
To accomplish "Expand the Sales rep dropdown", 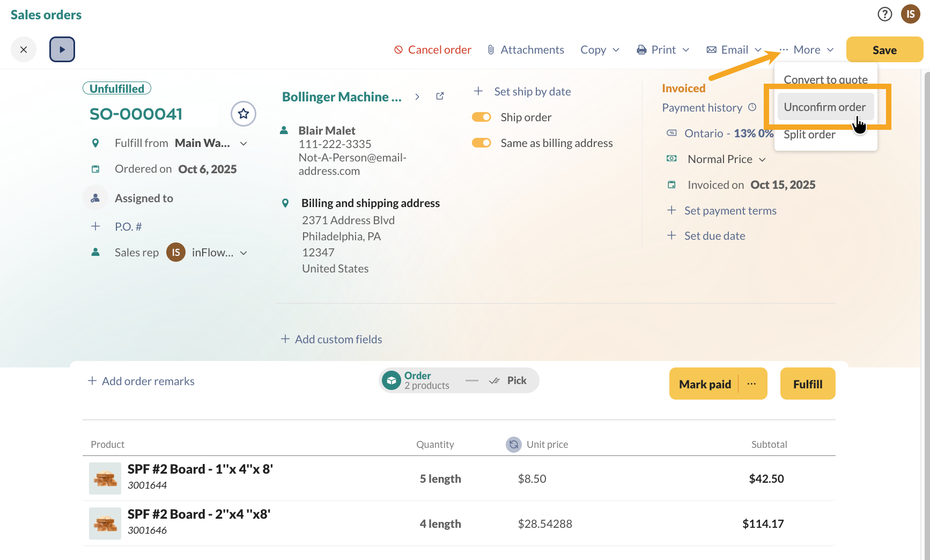I will [243, 253].
